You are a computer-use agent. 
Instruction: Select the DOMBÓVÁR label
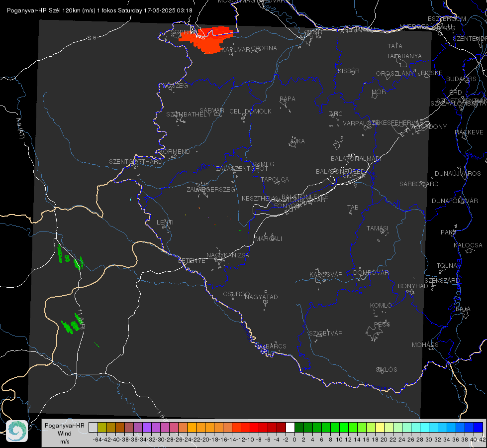[x=371, y=273]
